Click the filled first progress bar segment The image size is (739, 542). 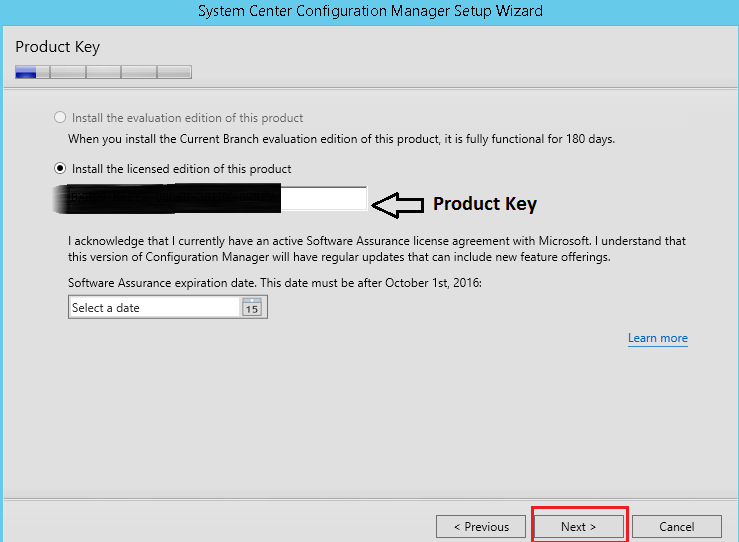[x=26, y=72]
